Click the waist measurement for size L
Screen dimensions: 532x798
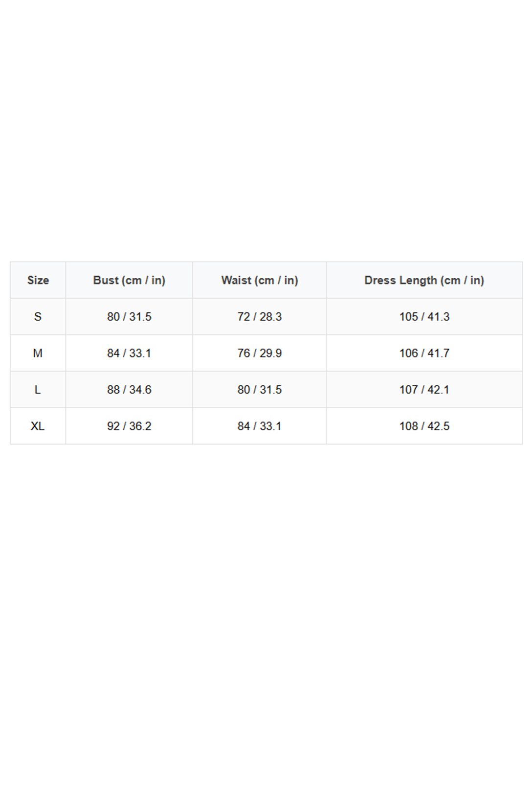coord(260,390)
